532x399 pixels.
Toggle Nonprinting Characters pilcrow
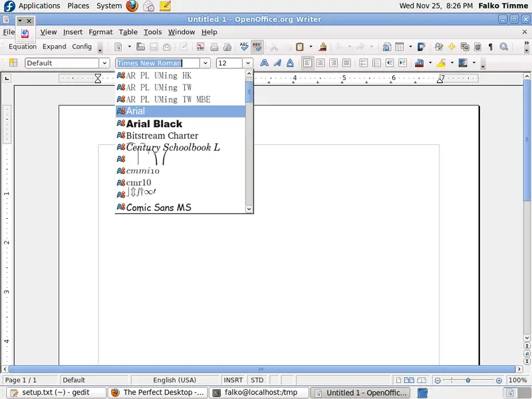491,47
